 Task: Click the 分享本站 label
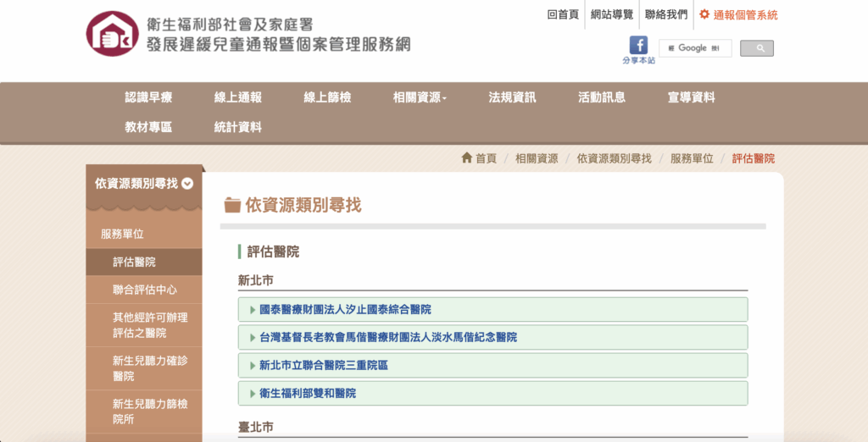(x=638, y=60)
